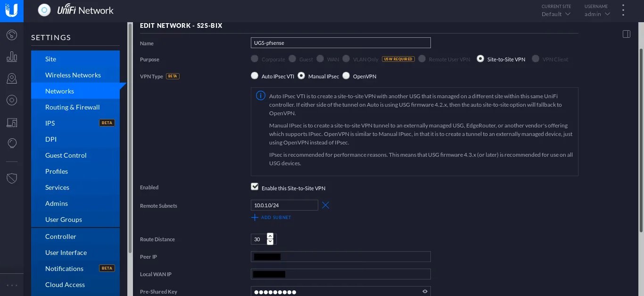This screenshot has height=296, width=644.
Task: Reveal the Pre-Shared Key with eye icon
Action: (x=425, y=292)
